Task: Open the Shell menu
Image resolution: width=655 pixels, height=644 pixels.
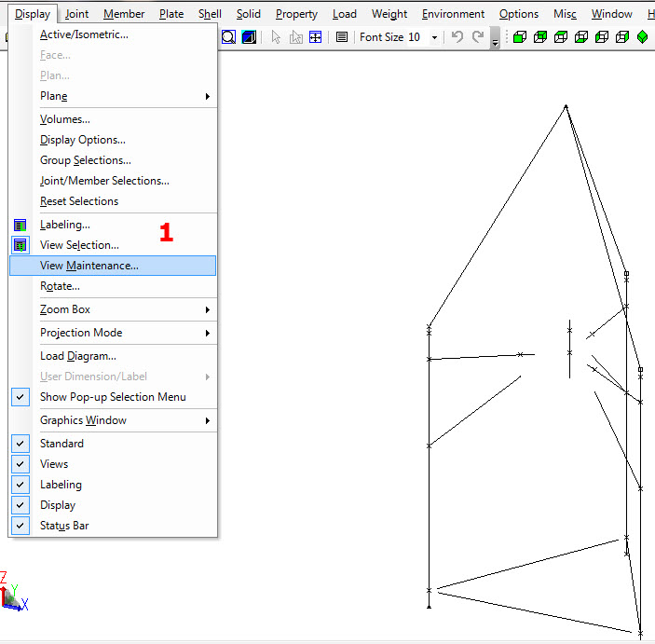Action: (x=210, y=14)
